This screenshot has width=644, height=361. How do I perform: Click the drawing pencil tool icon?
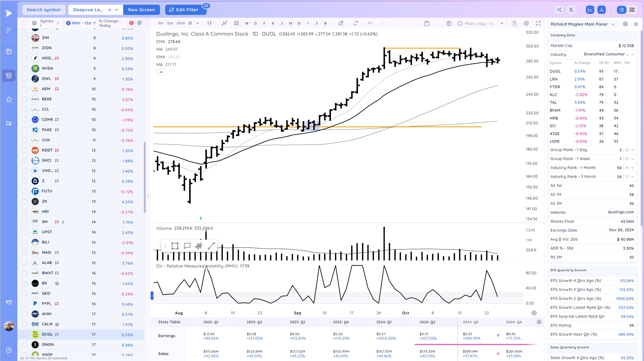tap(341, 23)
